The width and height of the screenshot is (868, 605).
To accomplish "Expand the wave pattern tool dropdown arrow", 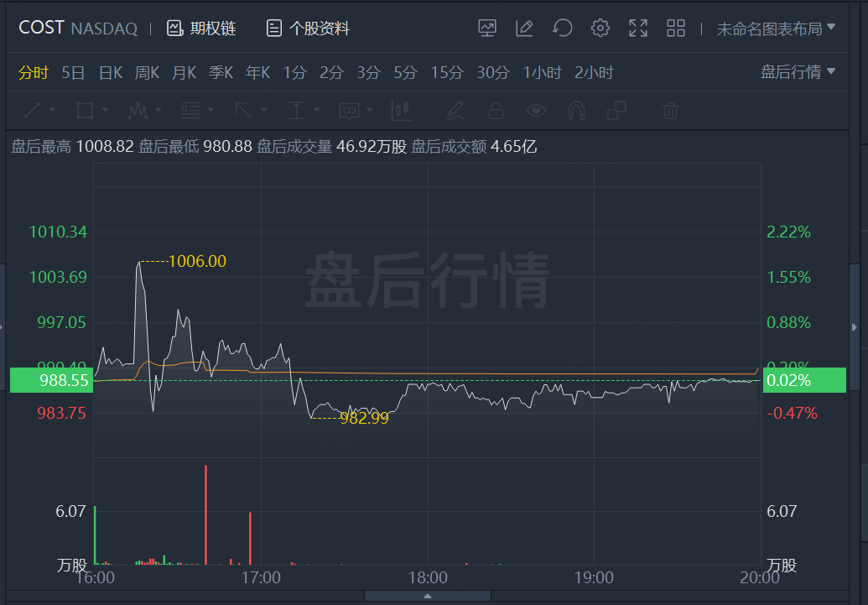I will click(x=159, y=110).
